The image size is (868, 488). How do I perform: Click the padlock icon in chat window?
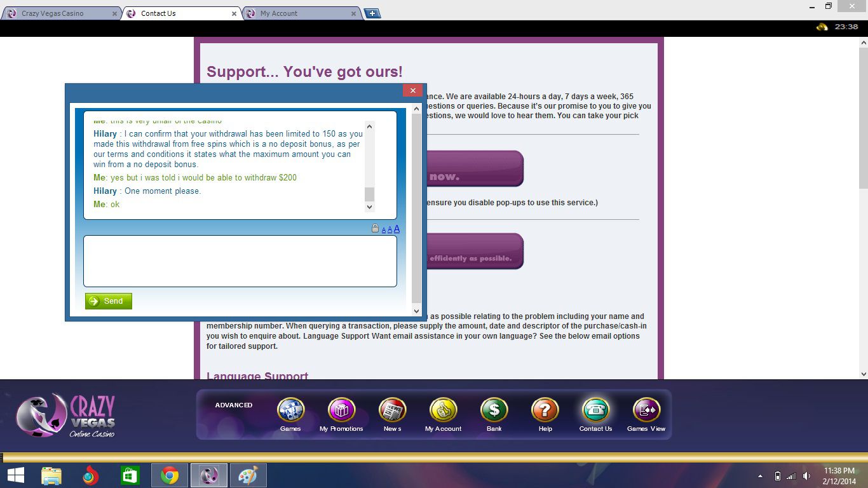(x=375, y=229)
